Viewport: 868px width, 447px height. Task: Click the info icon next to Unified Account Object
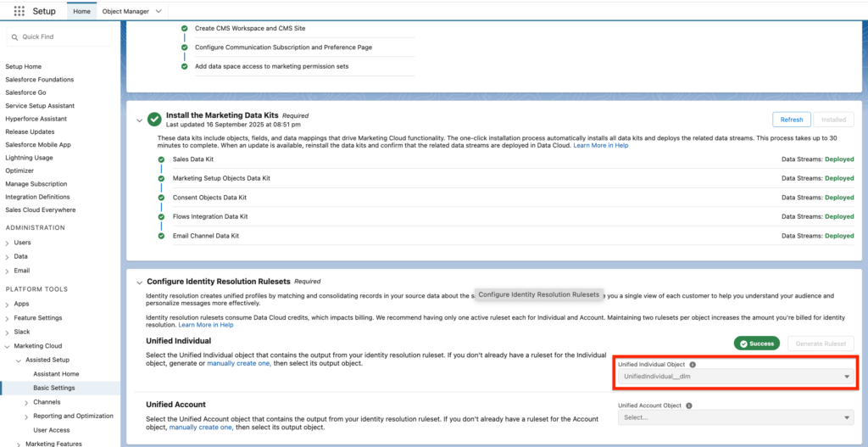689,405
